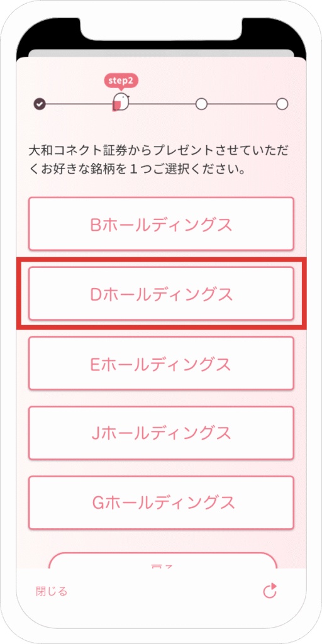
Task: Click progress line between steps one and two
Action: coord(79,104)
